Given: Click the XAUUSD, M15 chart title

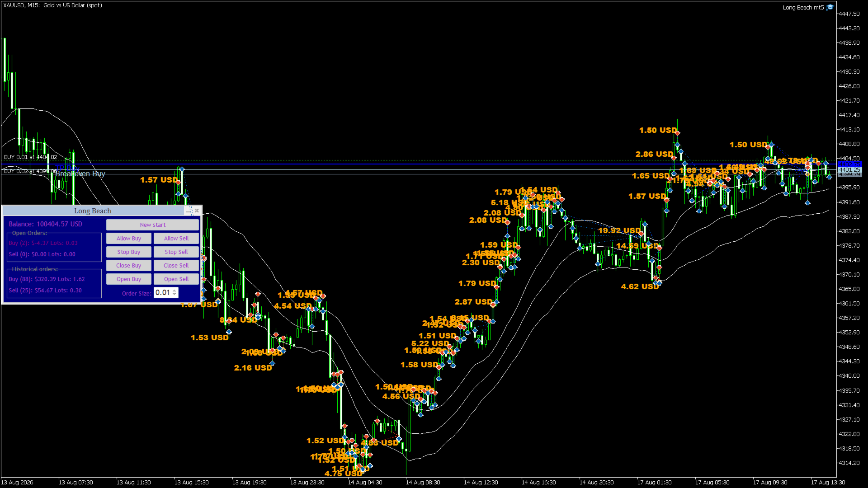Looking at the screenshot, I should click(x=52, y=5).
